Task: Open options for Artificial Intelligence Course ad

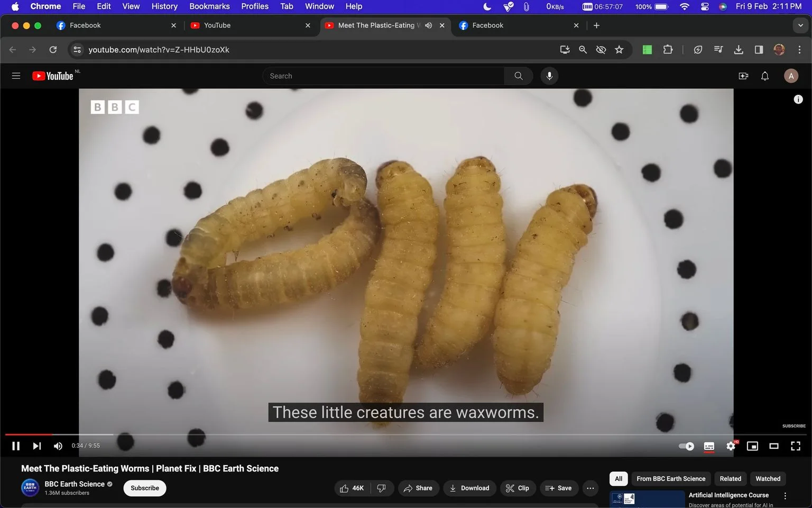Action: pos(785,496)
